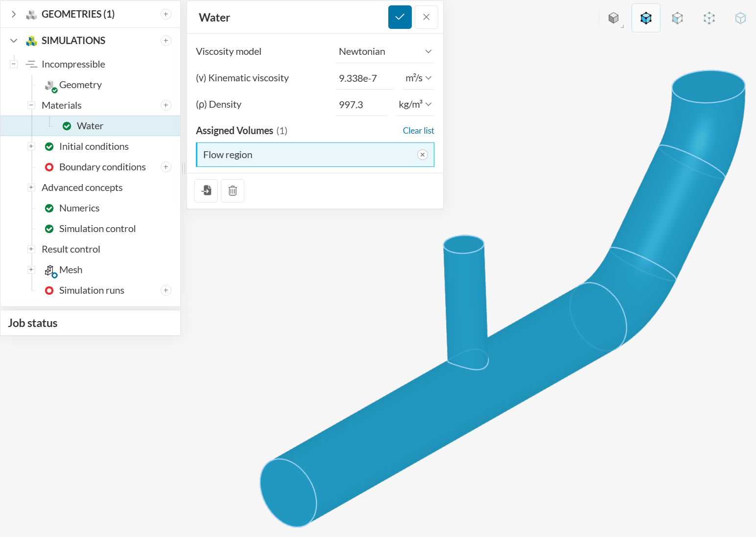Add a new simulation run

(166, 290)
